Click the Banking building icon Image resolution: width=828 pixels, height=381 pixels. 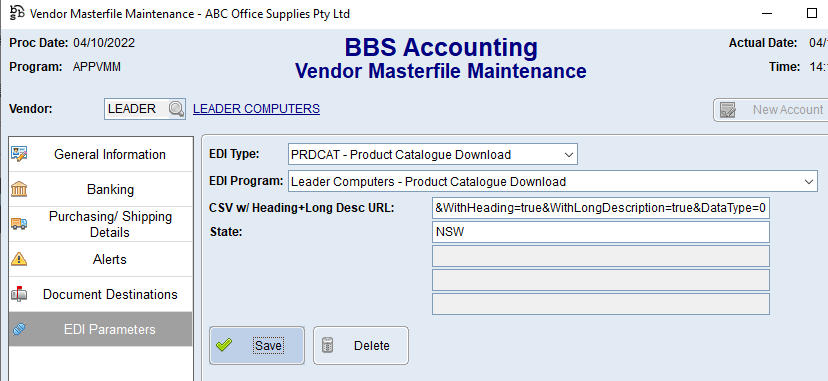point(19,189)
